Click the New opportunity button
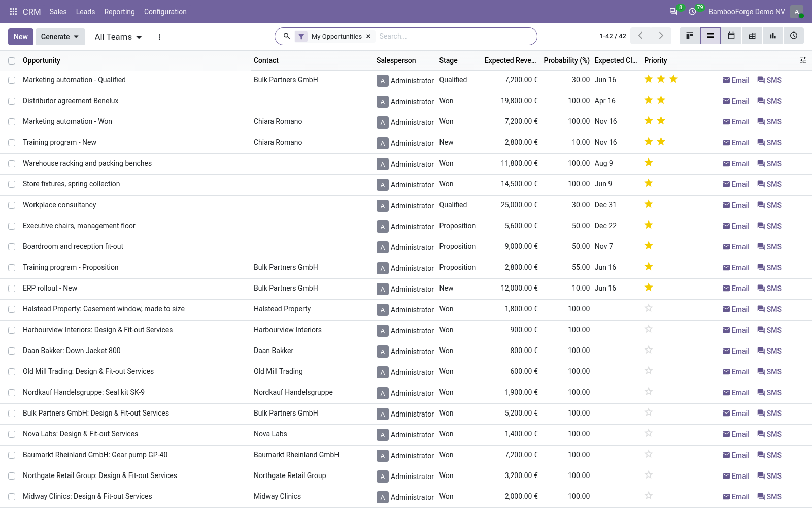Screen dimensions: 812x508 click(x=21, y=37)
